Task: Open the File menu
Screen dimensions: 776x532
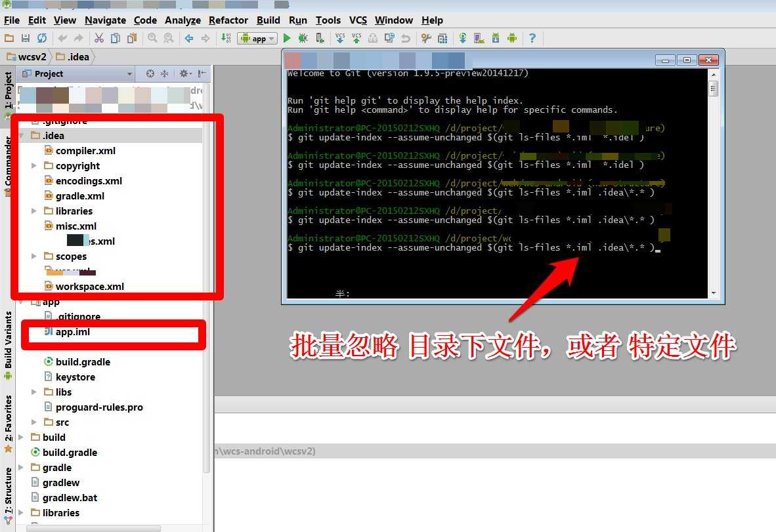Action: [x=11, y=20]
